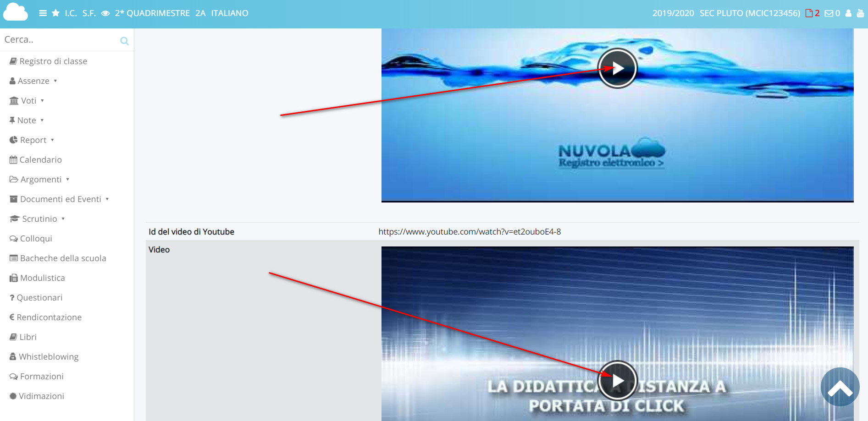Click school year 2019/2020
Screen dimensions: 868x421
pos(673,13)
